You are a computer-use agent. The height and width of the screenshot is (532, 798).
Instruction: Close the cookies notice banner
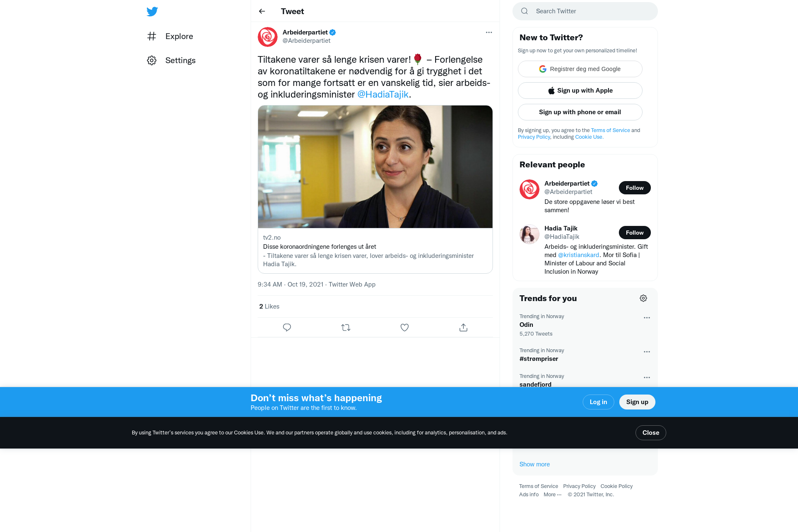tap(651, 433)
